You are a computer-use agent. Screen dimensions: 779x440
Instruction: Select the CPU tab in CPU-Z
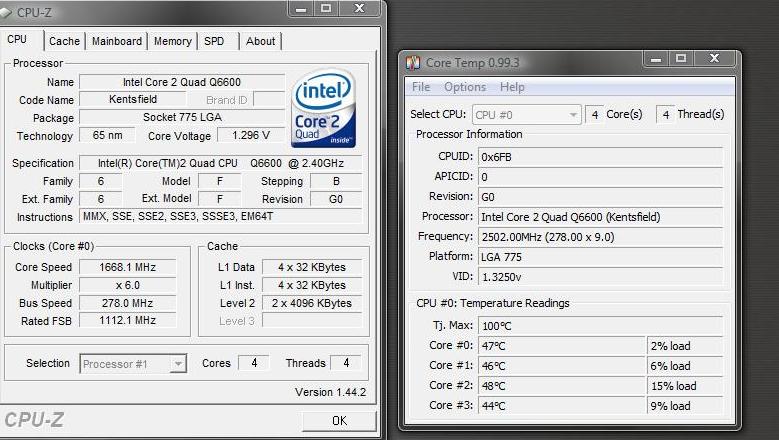click(17, 39)
